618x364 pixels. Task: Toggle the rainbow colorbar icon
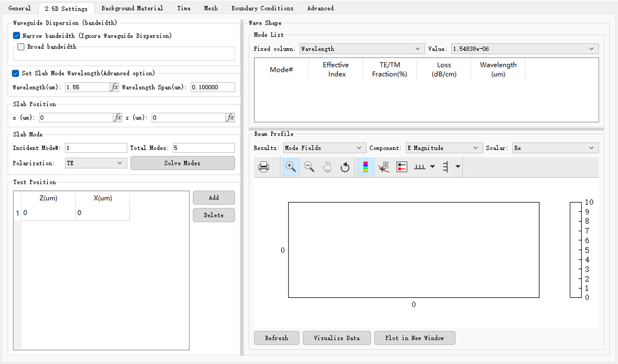tap(365, 166)
